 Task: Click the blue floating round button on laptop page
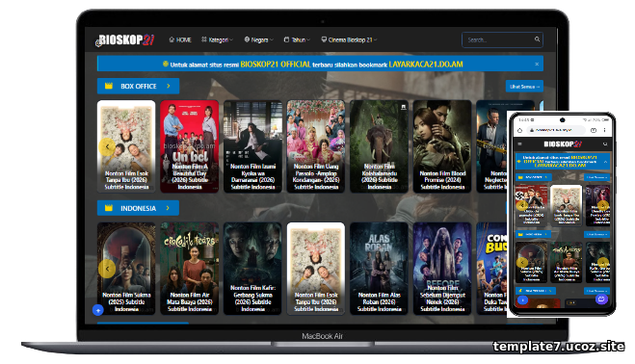pyautogui.click(x=98, y=310)
